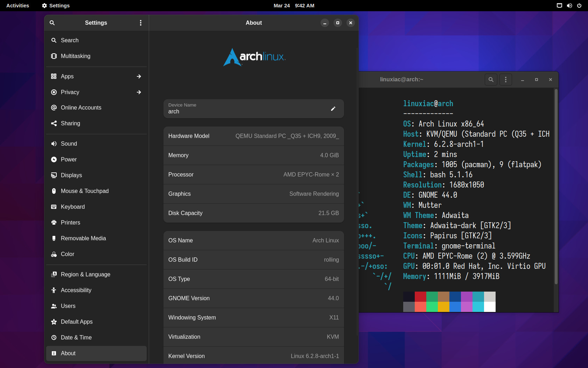Click the Color icon in sidebar
Viewport: 588px width, 368px height.
coord(54,254)
